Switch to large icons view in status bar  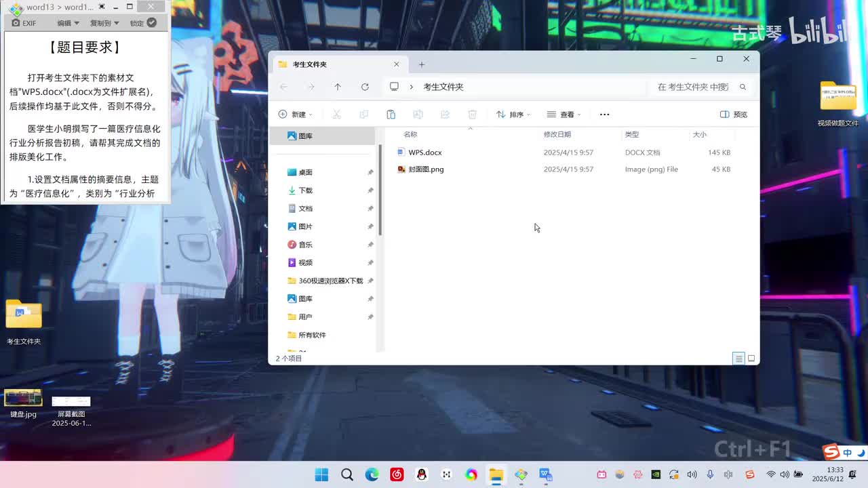(751, 359)
